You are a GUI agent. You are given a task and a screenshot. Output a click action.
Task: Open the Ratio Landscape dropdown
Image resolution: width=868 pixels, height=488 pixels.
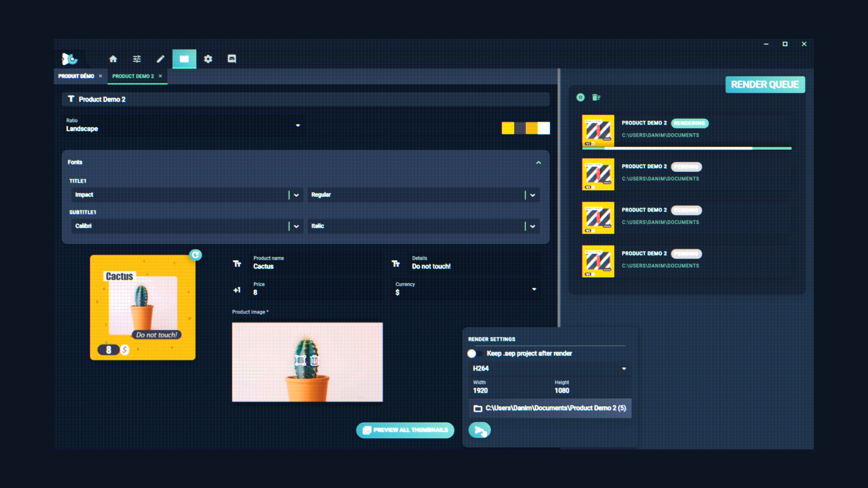297,126
